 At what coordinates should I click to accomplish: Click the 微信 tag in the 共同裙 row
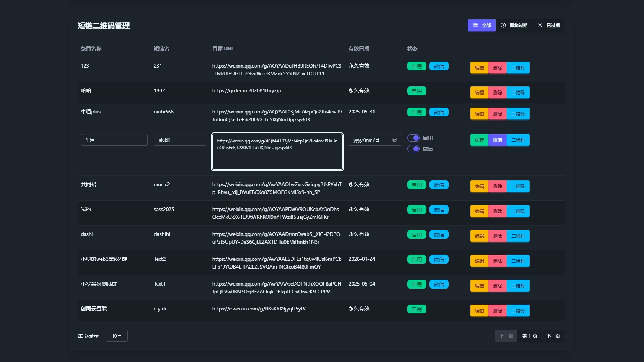point(439,185)
